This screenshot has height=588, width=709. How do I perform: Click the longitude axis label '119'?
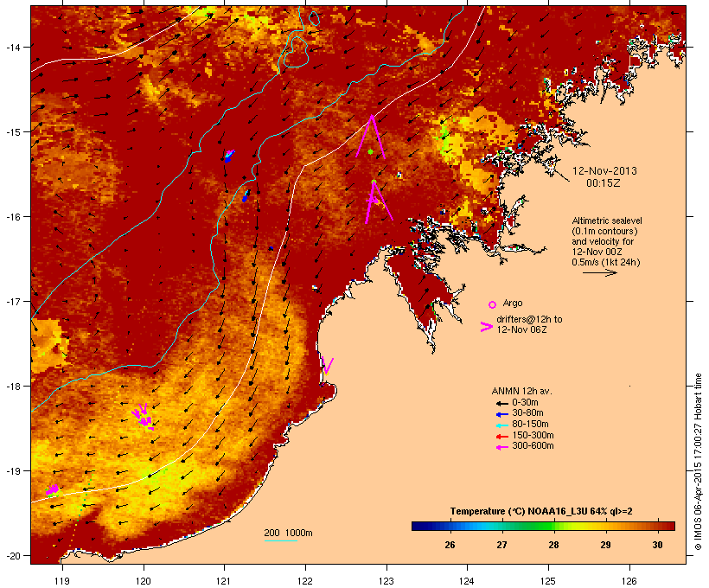(62, 581)
